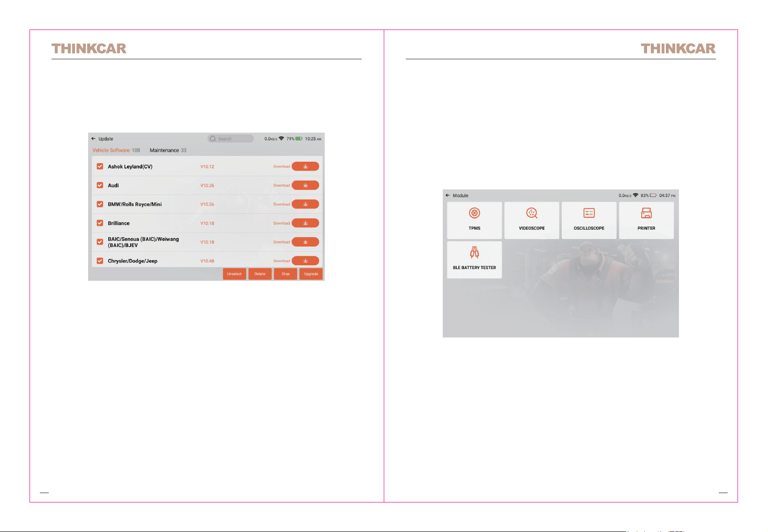Open the TPMS module tile
The image size is (768, 532).
click(x=474, y=220)
